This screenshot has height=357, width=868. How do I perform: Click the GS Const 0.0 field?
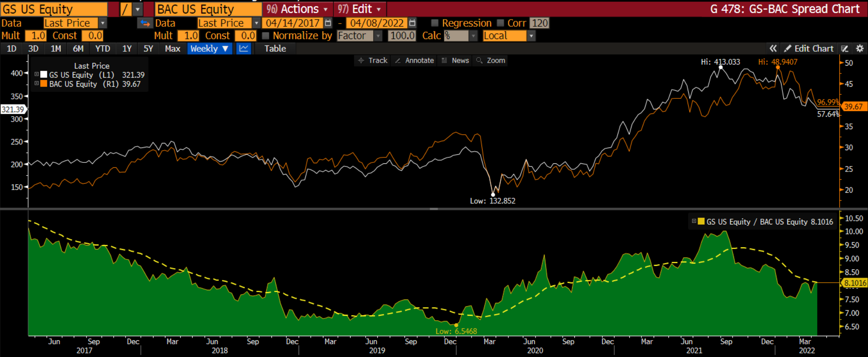[93, 36]
